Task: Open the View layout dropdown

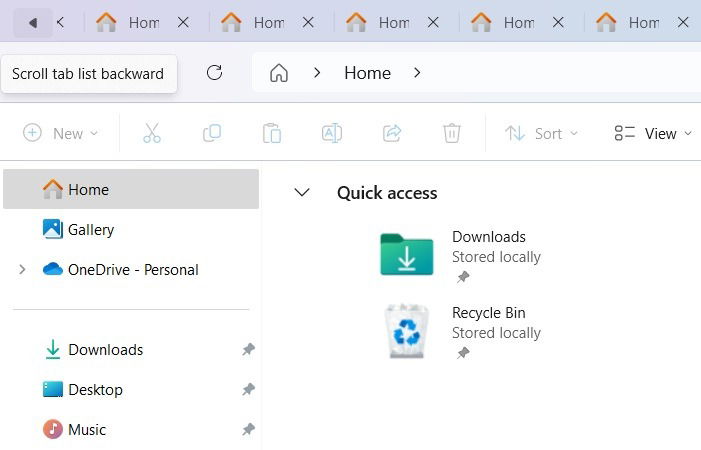Action: [x=653, y=133]
